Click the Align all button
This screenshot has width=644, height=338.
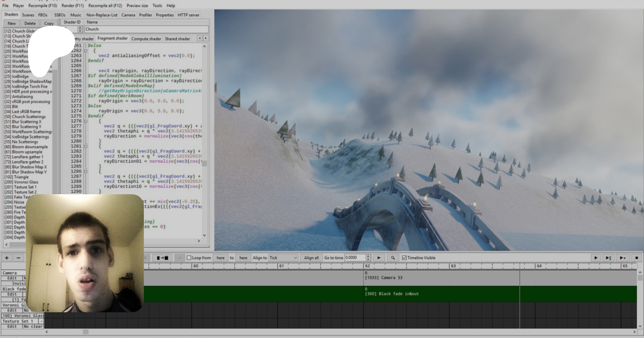click(x=311, y=258)
